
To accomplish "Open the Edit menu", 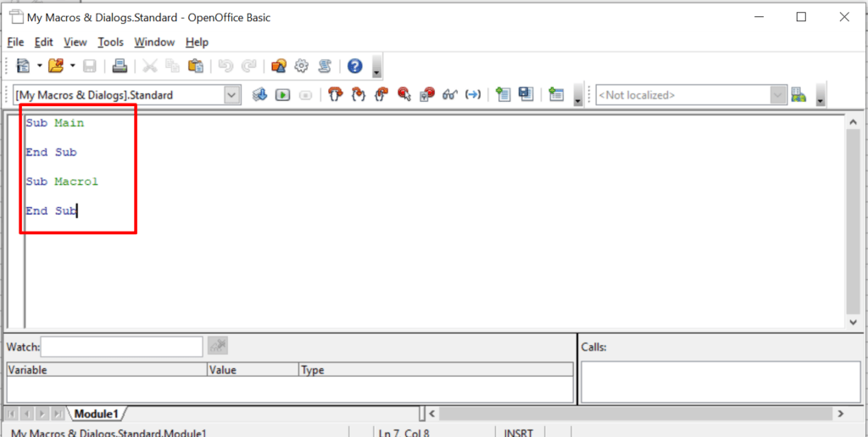I will 44,42.
